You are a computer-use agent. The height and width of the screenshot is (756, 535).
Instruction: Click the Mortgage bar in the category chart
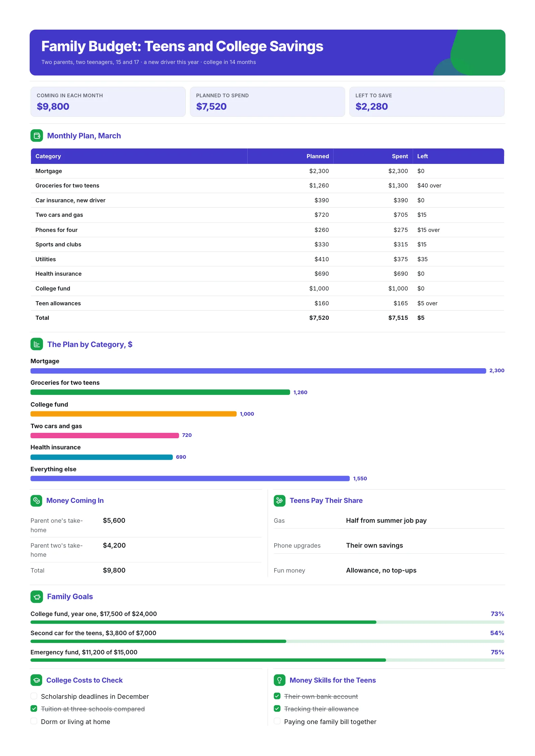click(x=258, y=371)
